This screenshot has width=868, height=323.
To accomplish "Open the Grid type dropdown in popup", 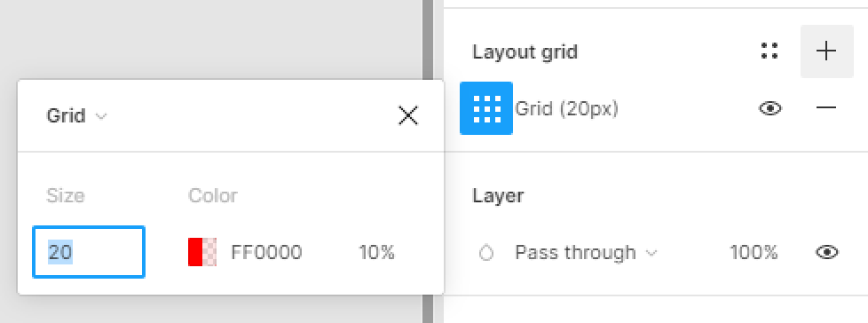I will point(76,115).
